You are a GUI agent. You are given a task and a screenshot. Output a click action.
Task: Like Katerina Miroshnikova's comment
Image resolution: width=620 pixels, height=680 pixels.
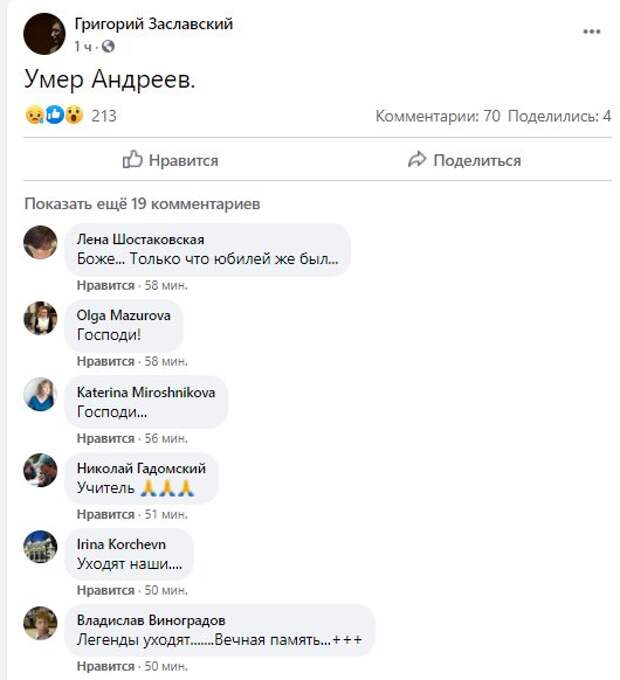click(105, 438)
